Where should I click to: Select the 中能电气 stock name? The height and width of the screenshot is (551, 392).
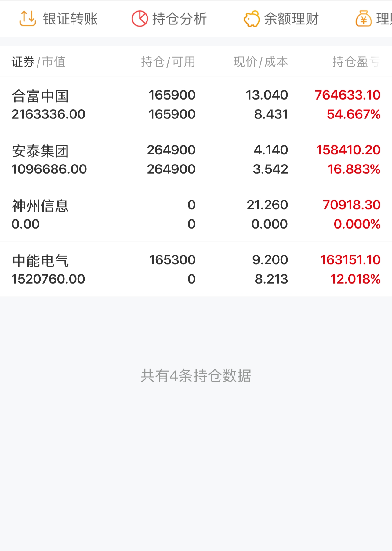(x=40, y=261)
